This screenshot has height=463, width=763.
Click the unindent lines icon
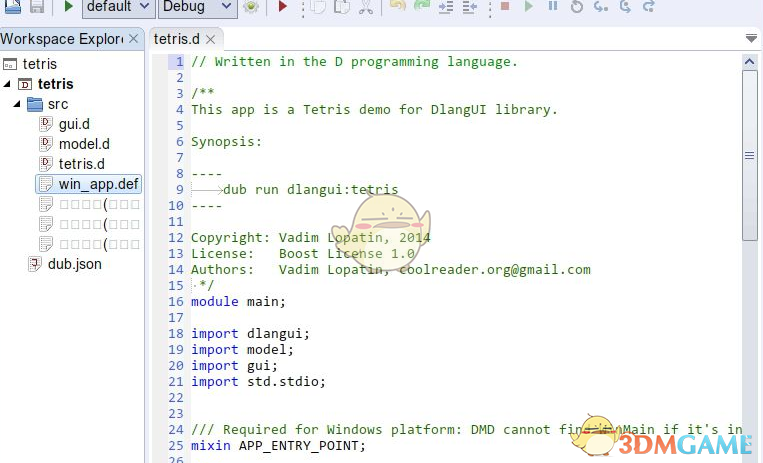(x=470, y=7)
